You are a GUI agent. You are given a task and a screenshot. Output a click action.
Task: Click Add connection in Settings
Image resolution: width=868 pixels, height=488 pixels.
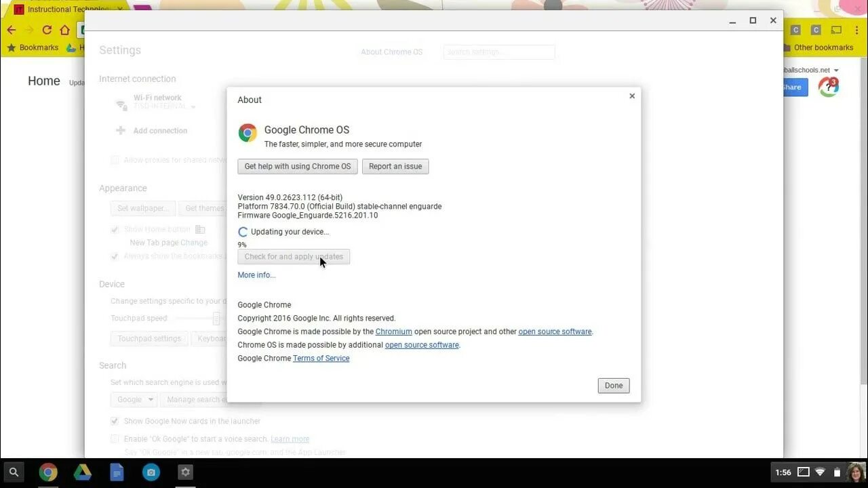click(160, 131)
